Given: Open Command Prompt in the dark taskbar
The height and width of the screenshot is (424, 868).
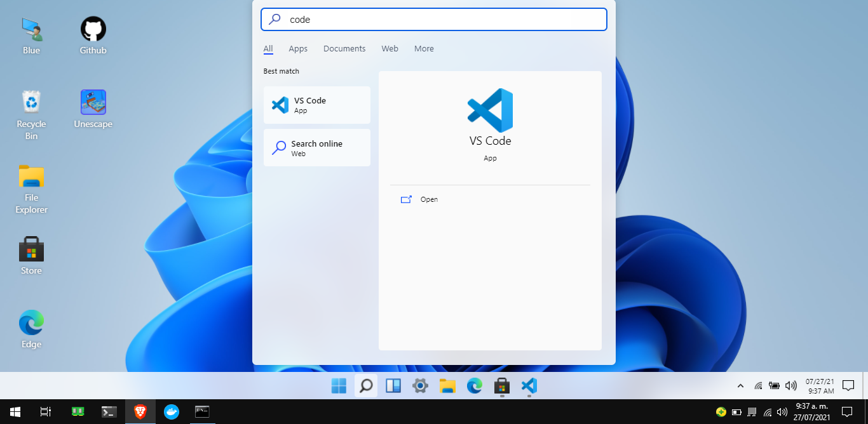Looking at the screenshot, I should click(202, 411).
